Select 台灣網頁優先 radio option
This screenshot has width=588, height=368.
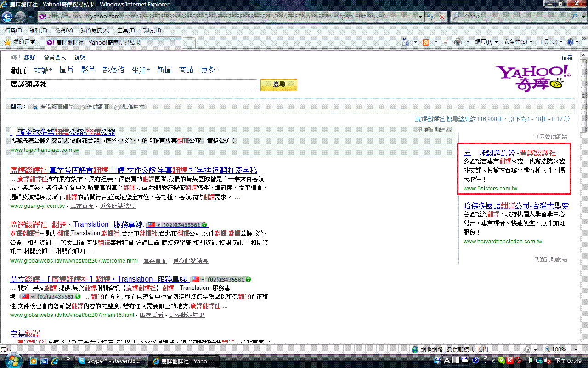[35, 107]
